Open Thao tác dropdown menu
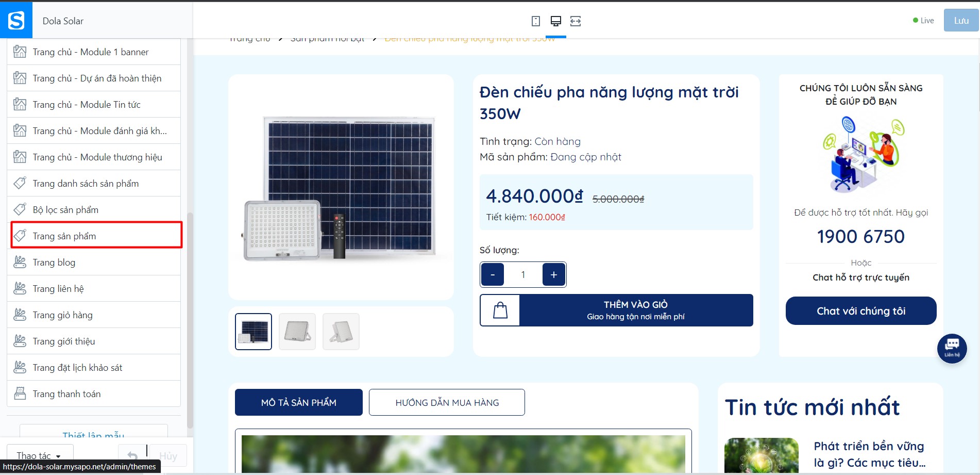This screenshot has width=980, height=475. tap(39, 455)
